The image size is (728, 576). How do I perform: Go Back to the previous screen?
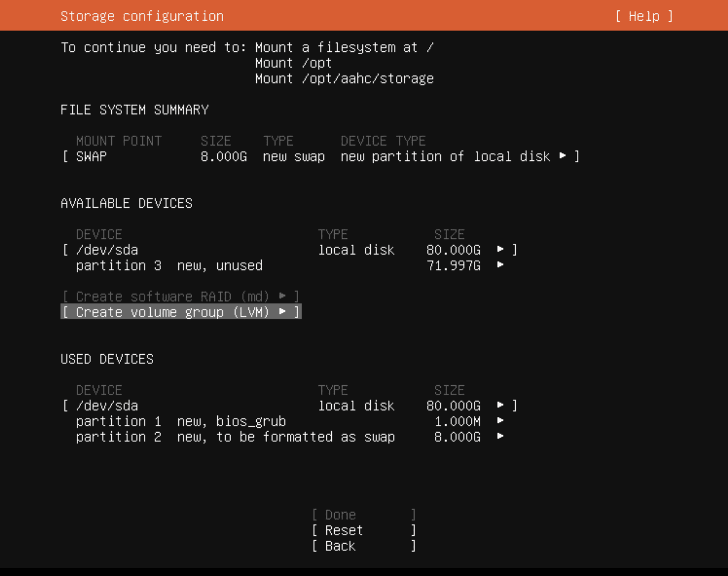[x=364, y=546]
